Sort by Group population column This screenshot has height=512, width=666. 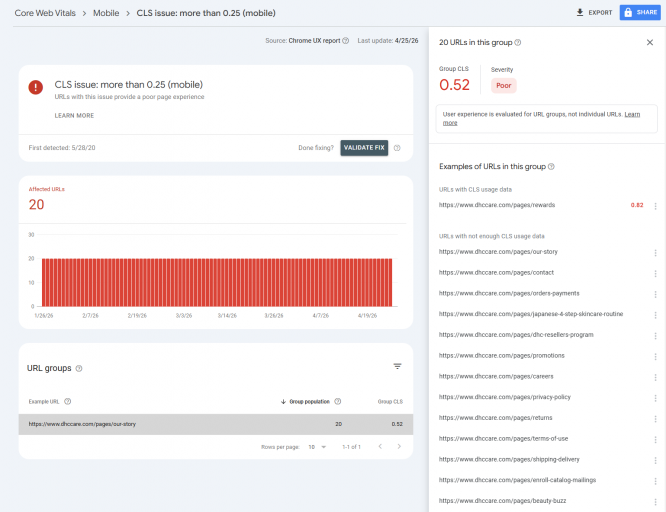pyautogui.click(x=305, y=402)
